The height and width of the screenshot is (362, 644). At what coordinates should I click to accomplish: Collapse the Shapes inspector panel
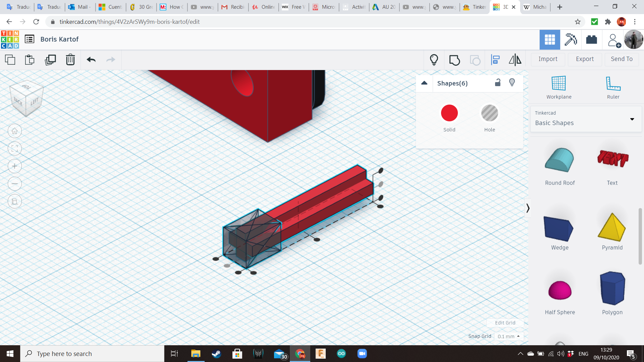point(424,83)
